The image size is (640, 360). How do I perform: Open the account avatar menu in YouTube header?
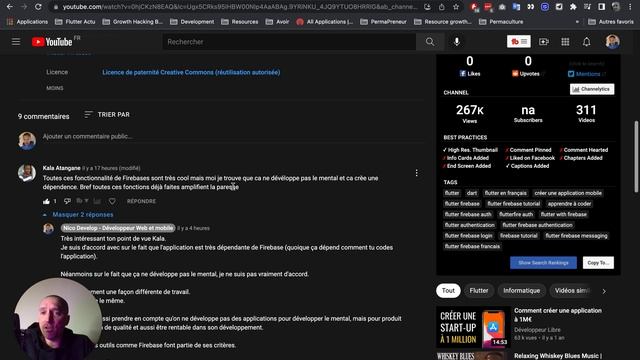point(613,42)
